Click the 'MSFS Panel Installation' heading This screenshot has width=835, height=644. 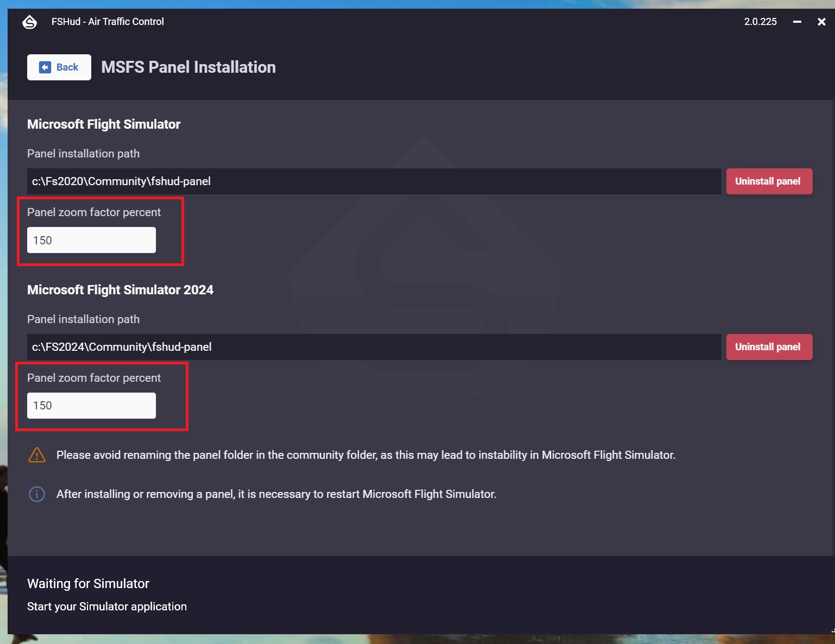click(189, 67)
